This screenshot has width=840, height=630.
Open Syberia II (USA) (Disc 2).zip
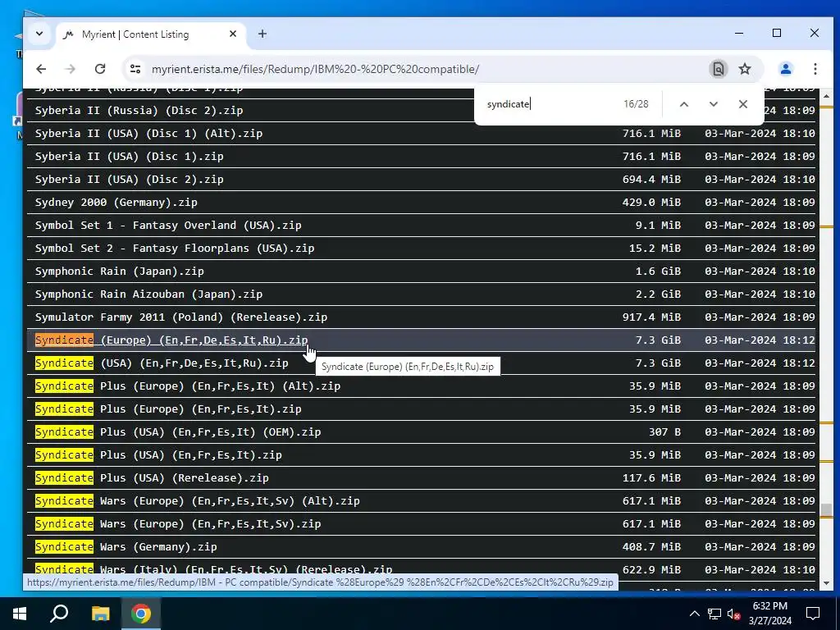click(129, 180)
